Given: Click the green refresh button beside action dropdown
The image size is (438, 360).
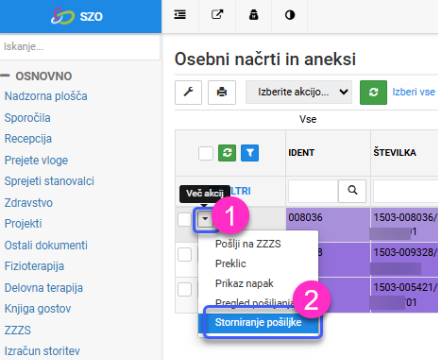Looking at the screenshot, I should [373, 92].
